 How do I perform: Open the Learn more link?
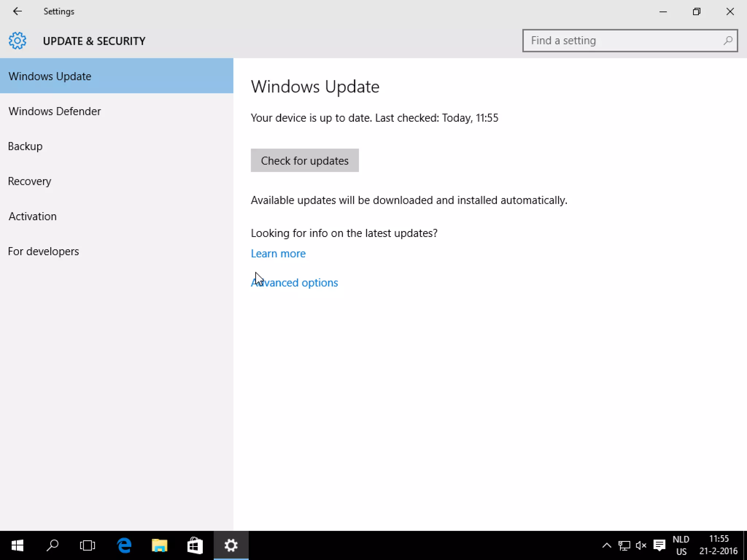(278, 253)
